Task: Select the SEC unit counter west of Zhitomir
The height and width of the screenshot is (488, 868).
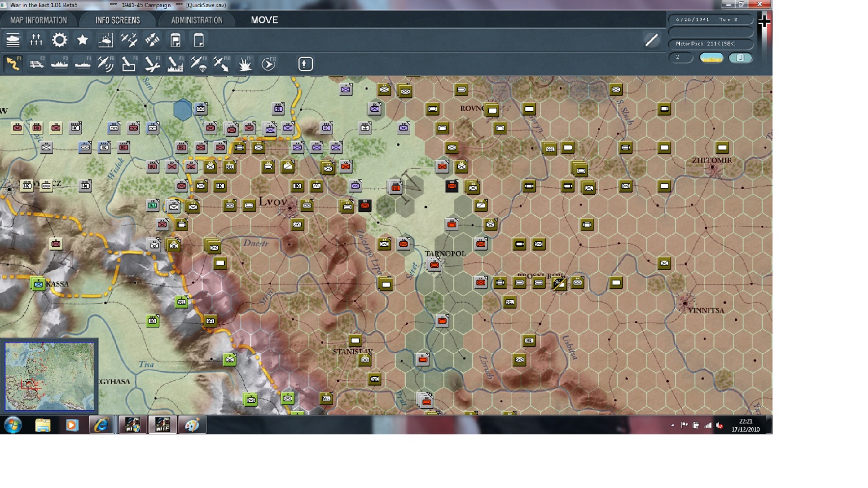Action: point(550,149)
